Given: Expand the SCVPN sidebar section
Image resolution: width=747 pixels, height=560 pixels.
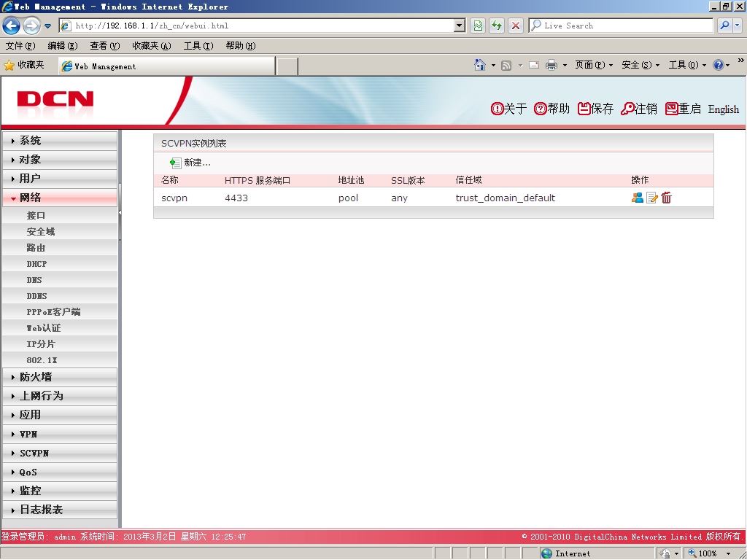Looking at the screenshot, I should 60,453.
